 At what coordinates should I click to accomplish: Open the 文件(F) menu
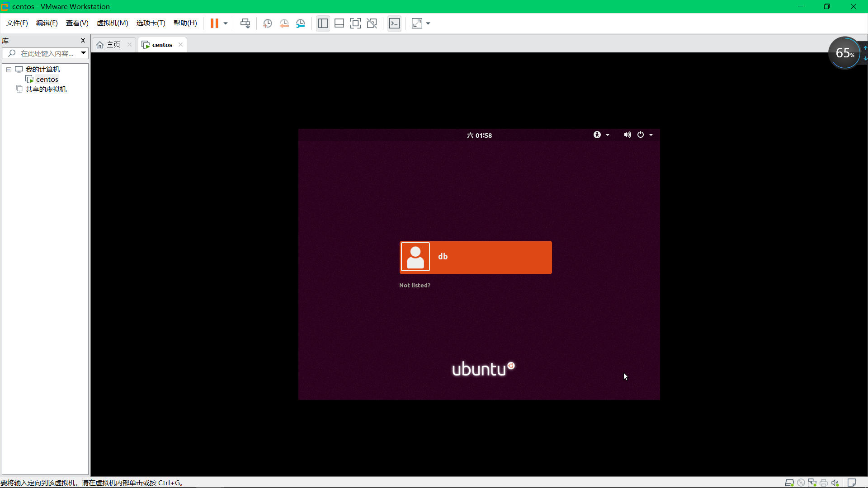tap(17, 23)
